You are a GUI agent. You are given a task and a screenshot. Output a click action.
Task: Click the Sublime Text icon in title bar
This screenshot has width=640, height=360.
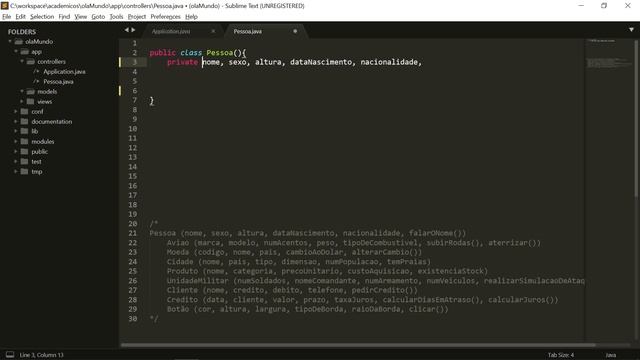pyautogui.click(x=5, y=6)
